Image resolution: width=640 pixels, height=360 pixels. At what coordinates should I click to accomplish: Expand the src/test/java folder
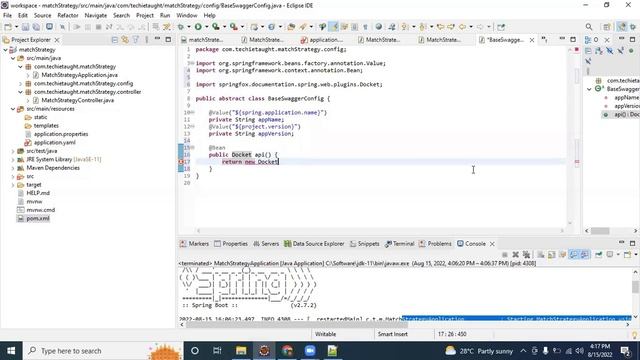(13, 151)
